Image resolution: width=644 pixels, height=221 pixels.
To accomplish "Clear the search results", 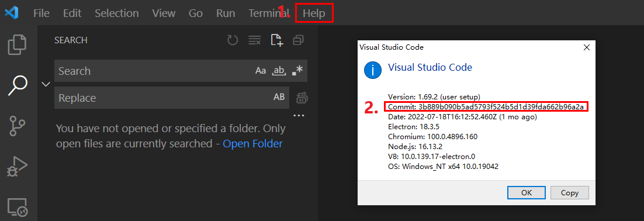I will 255,40.
